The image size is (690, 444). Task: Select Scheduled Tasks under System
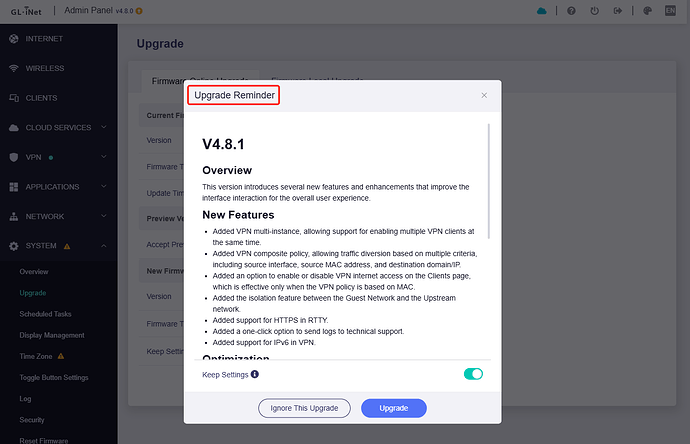[x=45, y=314]
